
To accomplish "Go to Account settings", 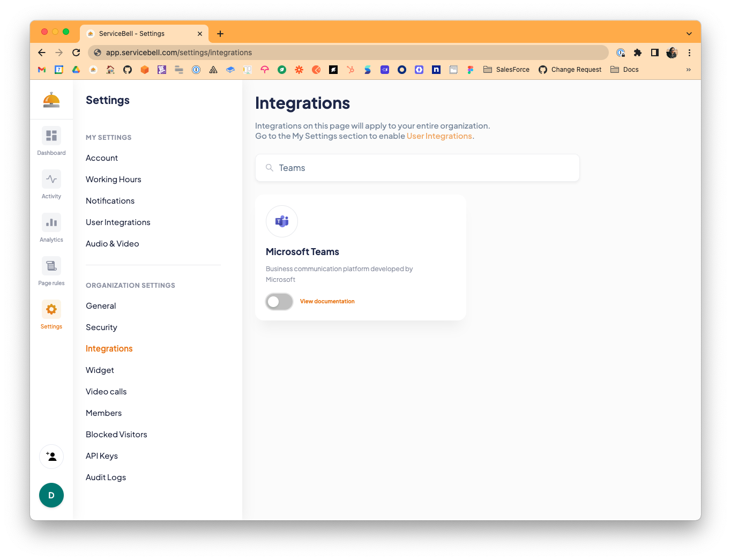I will 102,158.
